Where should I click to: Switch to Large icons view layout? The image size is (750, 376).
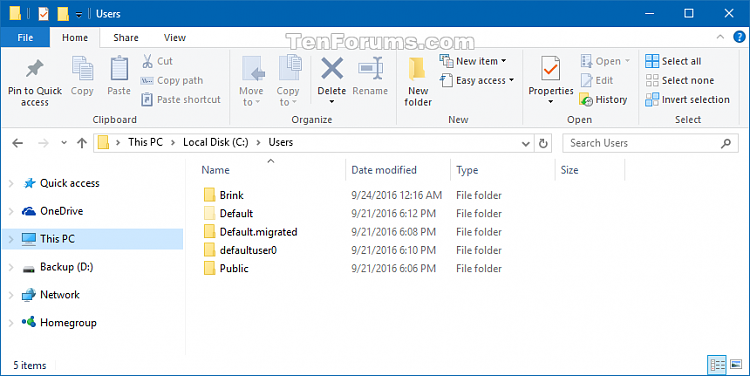click(736, 365)
